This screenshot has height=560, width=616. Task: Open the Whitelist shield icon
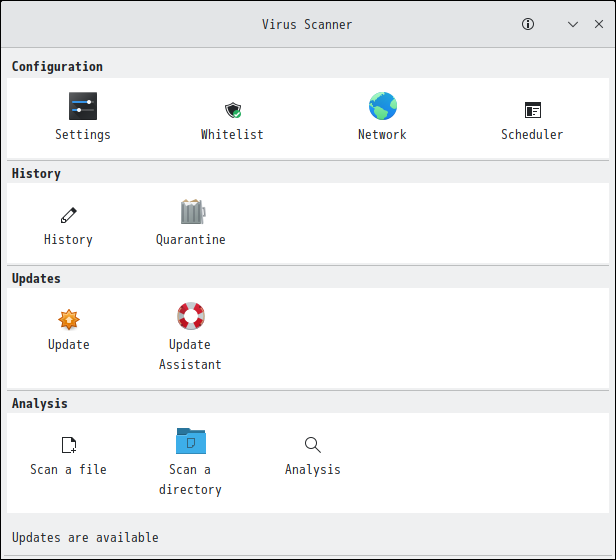tap(233, 110)
